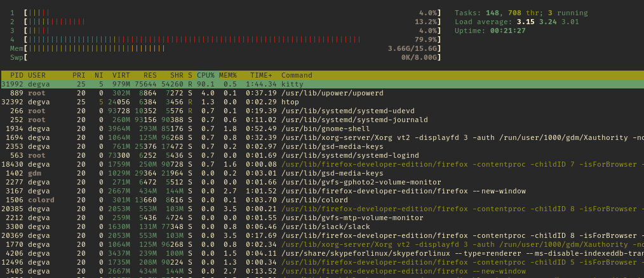Screen dimensions: 644x278
Task: Click the Command column header
Action: tap(297, 75)
